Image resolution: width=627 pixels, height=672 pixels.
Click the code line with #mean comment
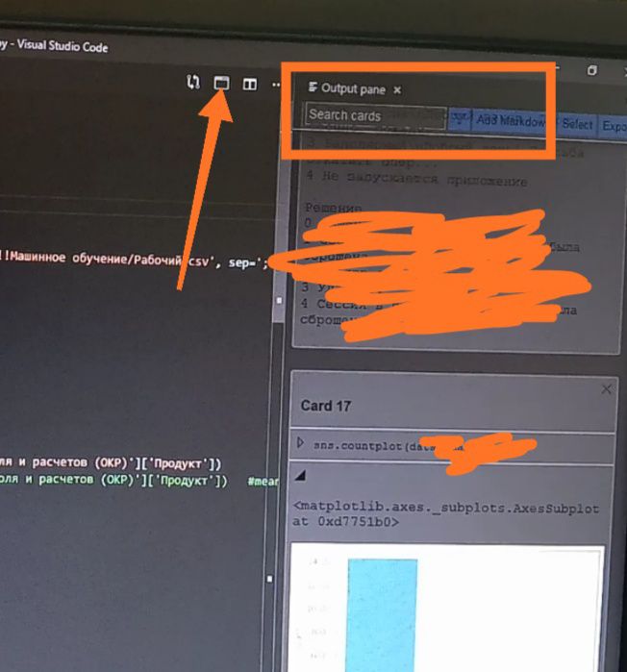pyautogui.click(x=139, y=480)
